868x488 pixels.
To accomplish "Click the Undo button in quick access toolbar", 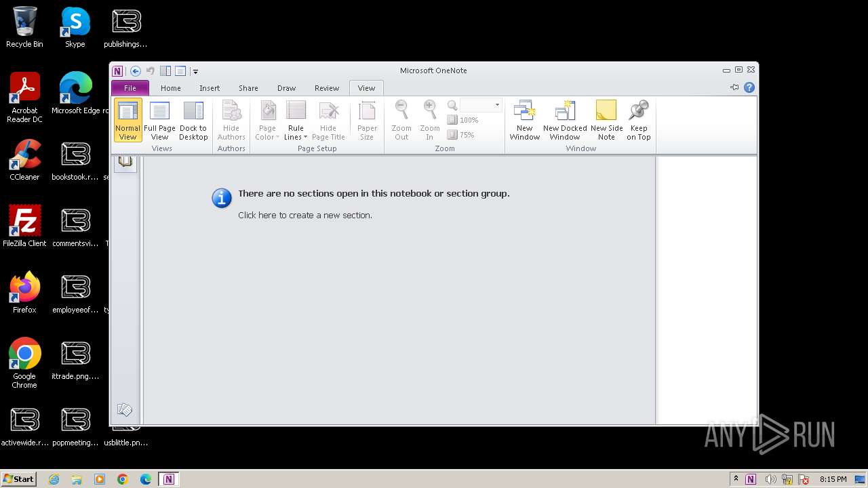I will point(151,71).
